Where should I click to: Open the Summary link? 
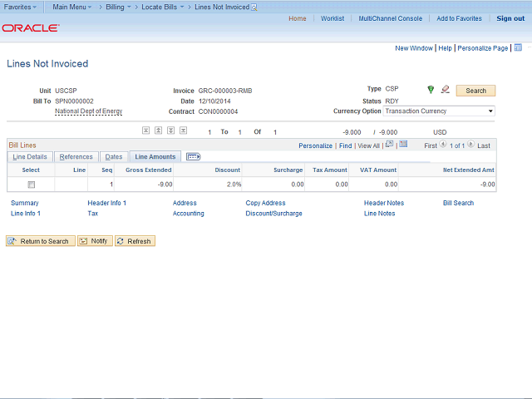click(x=25, y=203)
